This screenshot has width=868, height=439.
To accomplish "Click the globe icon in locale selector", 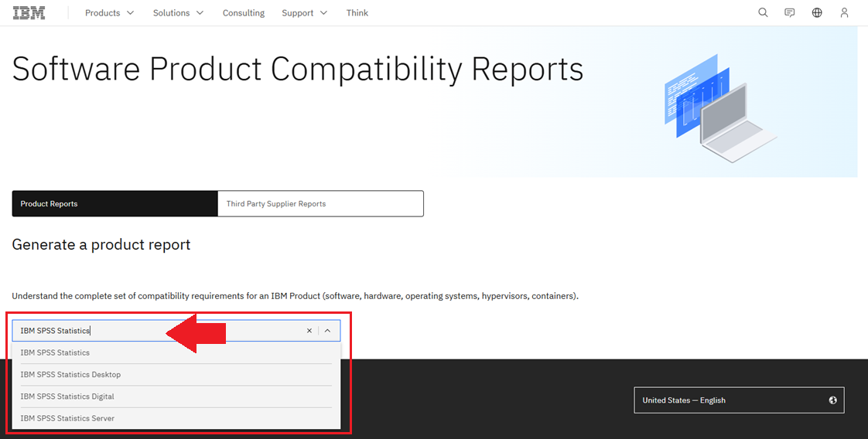I will (832, 400).
